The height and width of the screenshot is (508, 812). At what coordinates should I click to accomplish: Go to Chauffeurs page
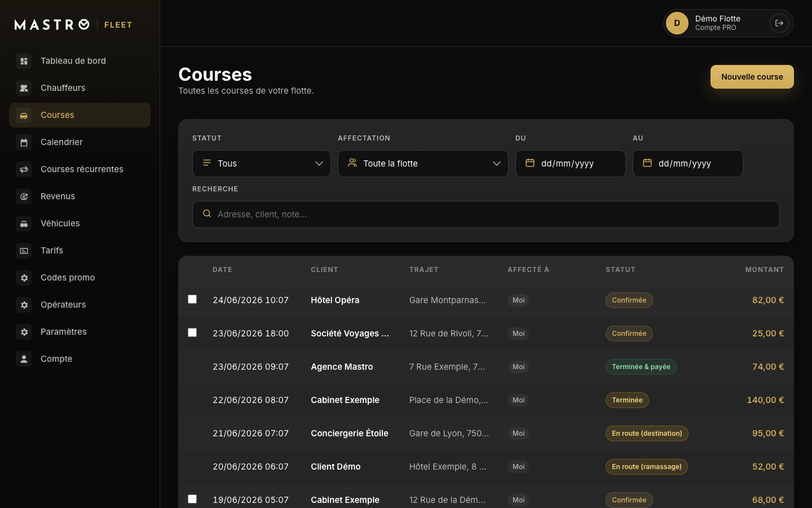pyautogui.click(x=80, y=88)
